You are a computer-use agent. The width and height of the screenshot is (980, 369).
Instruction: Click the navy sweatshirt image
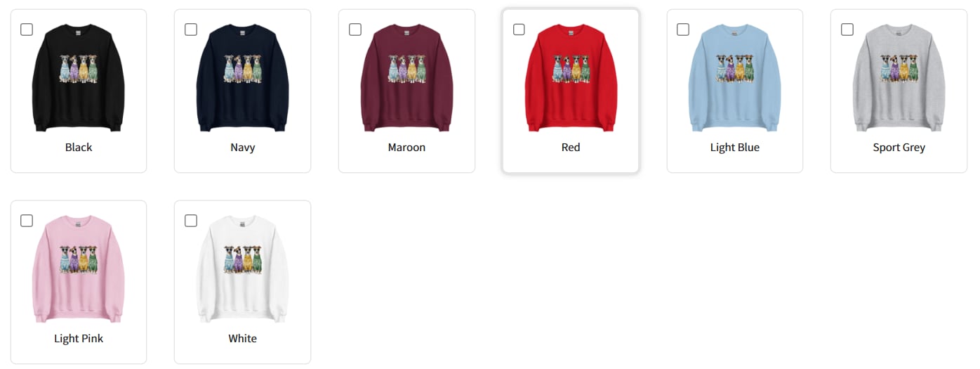[242, 77]
